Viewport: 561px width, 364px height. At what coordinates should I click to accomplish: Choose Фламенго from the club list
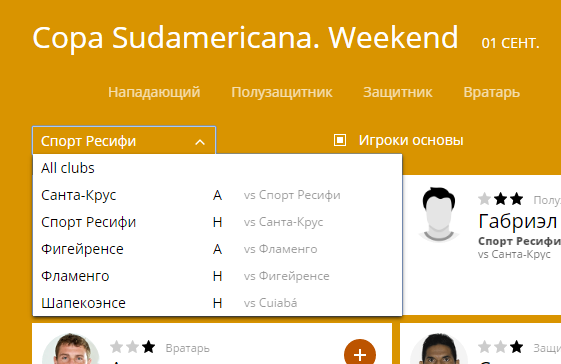[x=217, y=276]
